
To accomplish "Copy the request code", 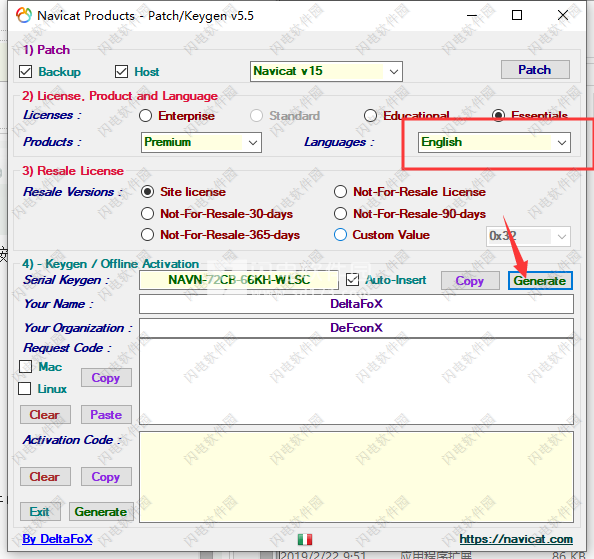I will (x=106, y=378).
